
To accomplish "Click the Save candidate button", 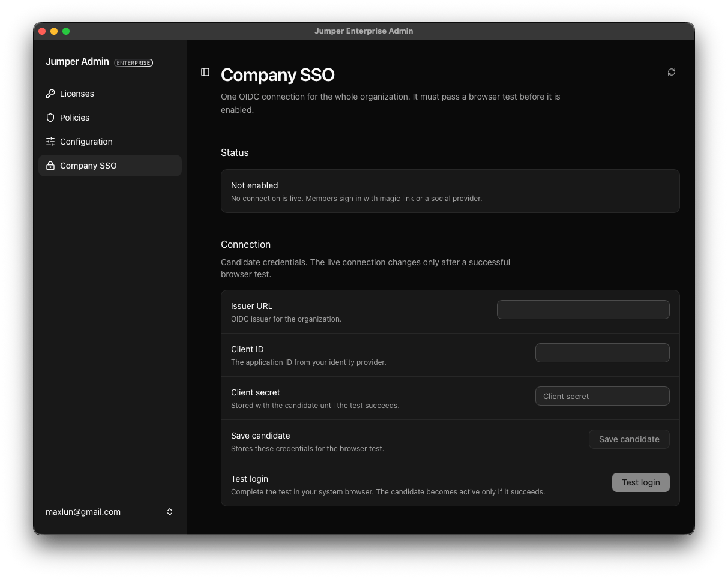I will (x=629, y=439).
